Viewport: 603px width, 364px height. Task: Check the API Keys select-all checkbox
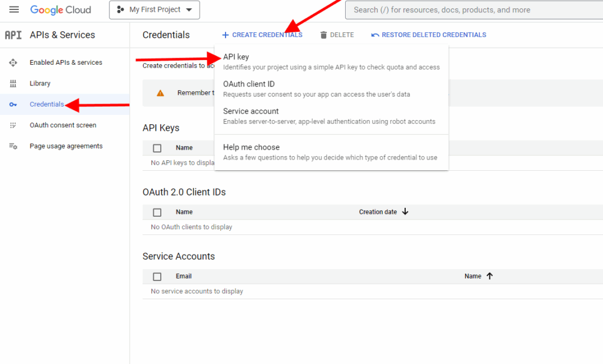(157, 148)
